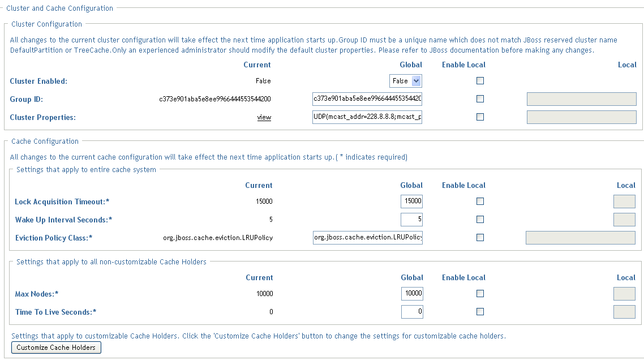Select the global Eviction Policy Class field
644x360 pixels.
point(367,238)
